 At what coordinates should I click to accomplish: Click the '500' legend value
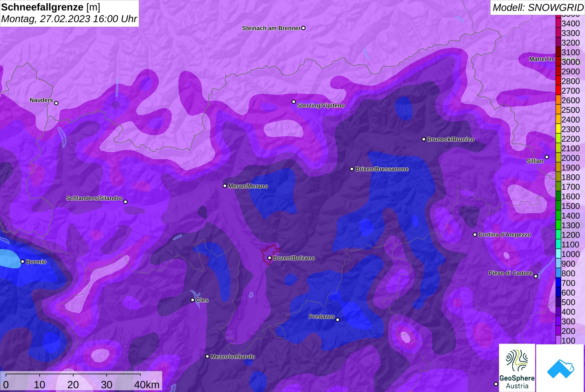coord(568,302)
